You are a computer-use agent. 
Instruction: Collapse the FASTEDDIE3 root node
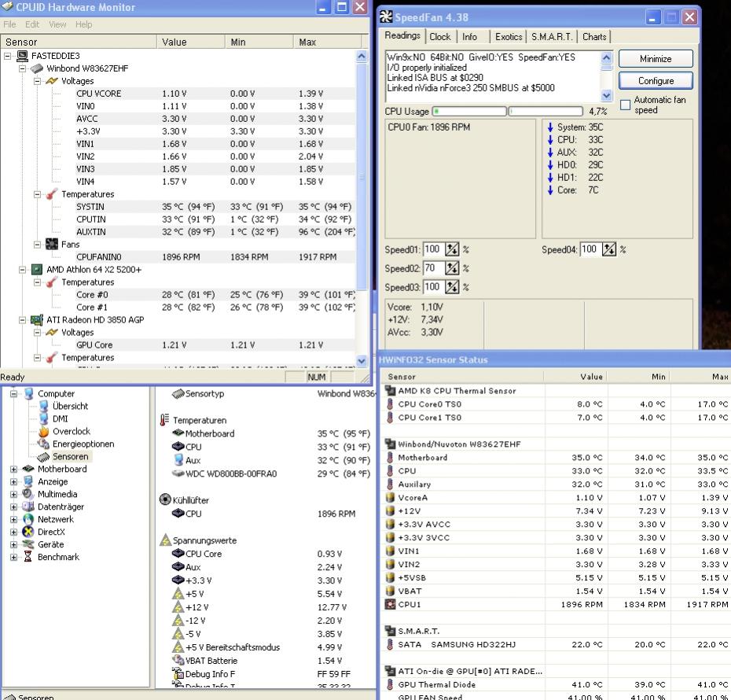[7, 56]
